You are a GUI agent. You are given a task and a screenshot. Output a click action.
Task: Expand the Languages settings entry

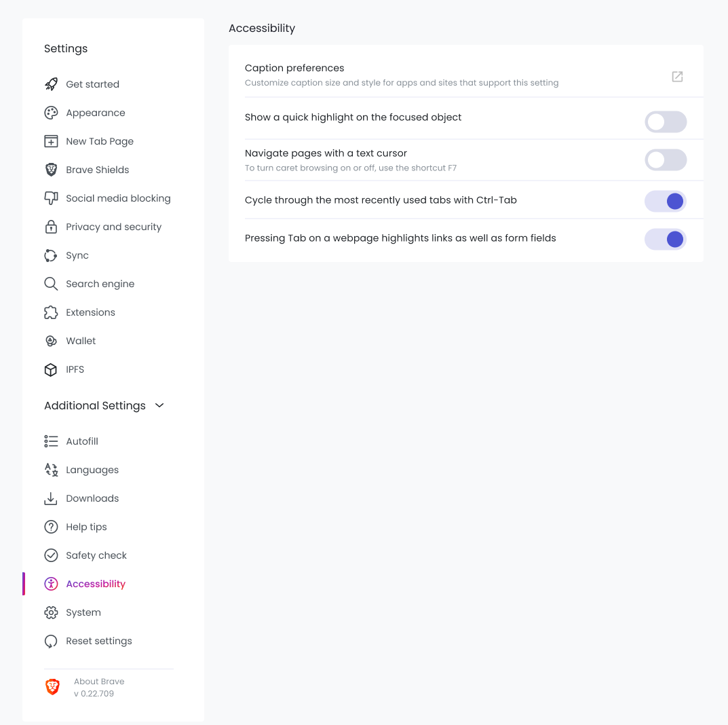click(92, 469)
